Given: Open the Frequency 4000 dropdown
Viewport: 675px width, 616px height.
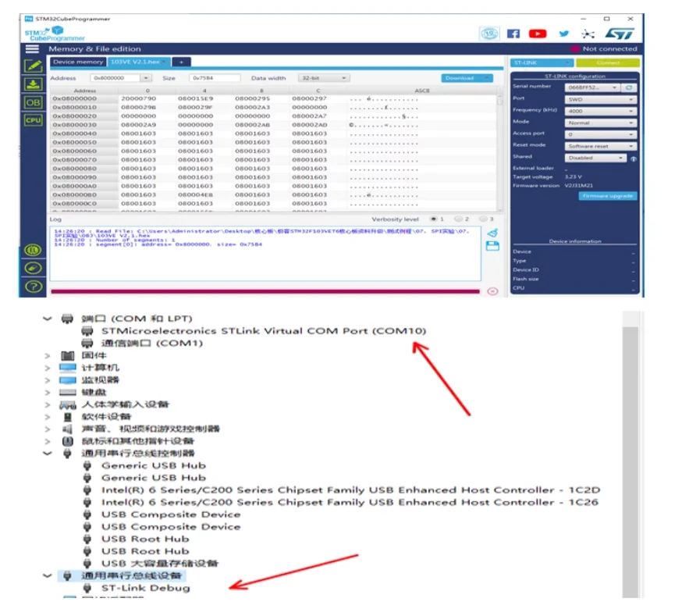Looking at the screenshot, I should click(x=601, y=111).
